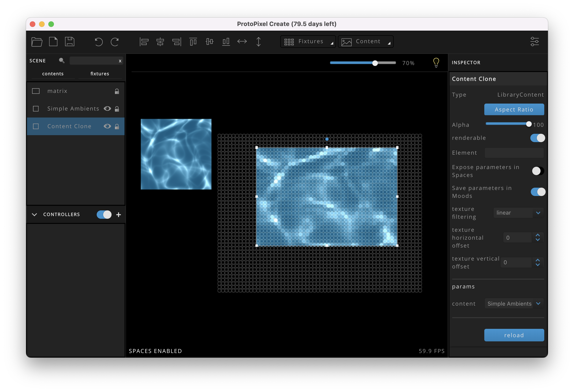The width and height of the screenshot is (574, 392).
Task: Open settings sliders icon at top right
Action: point(534,42)
